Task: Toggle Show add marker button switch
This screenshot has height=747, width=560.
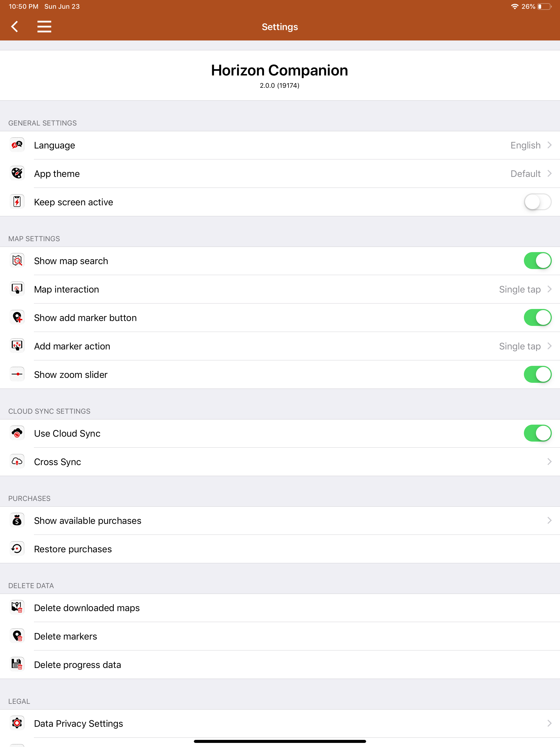Action: (537, 318)
